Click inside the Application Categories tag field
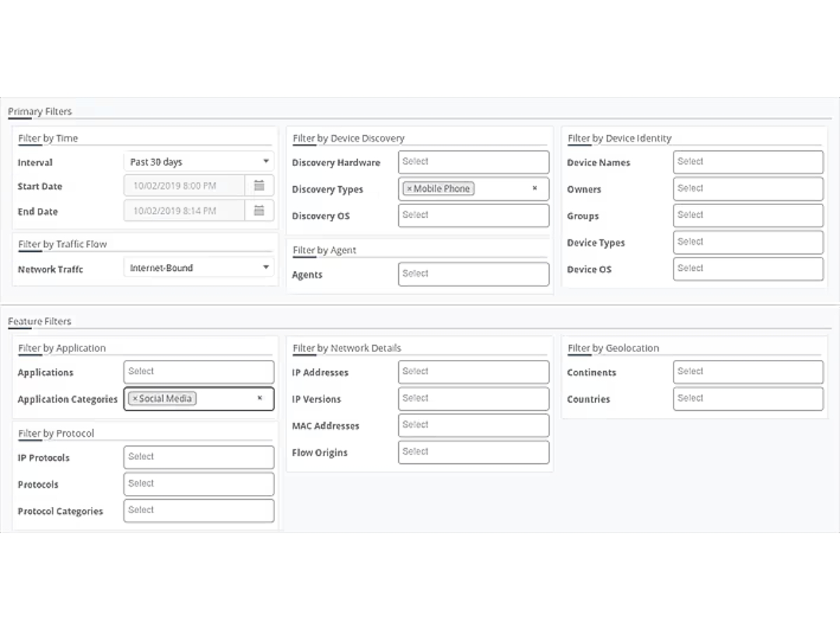840x630 pixels. click(199, 399)
